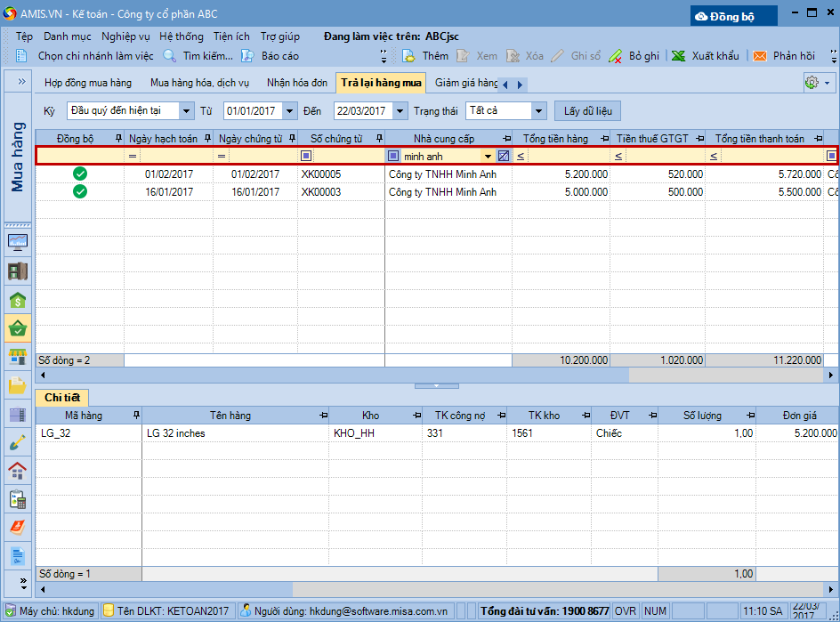Expand the Kỳ period dropdown
The image size is (840, 622).
coord(186,111)
